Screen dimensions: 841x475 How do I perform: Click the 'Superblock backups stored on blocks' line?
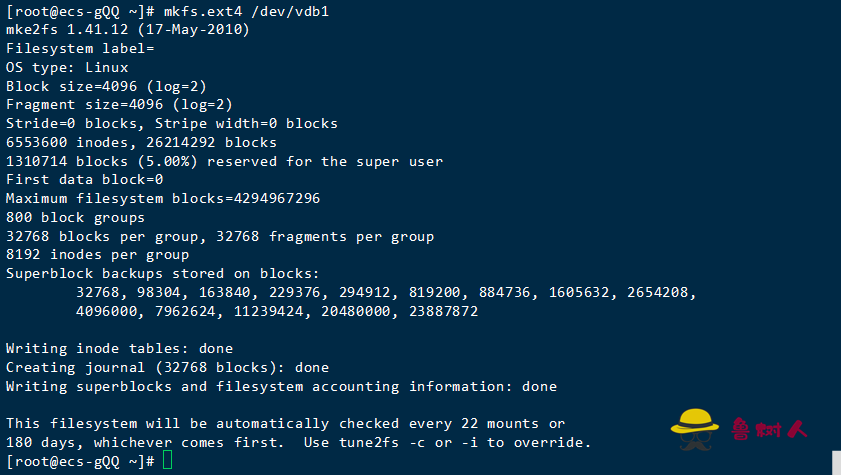click(163, 273)
